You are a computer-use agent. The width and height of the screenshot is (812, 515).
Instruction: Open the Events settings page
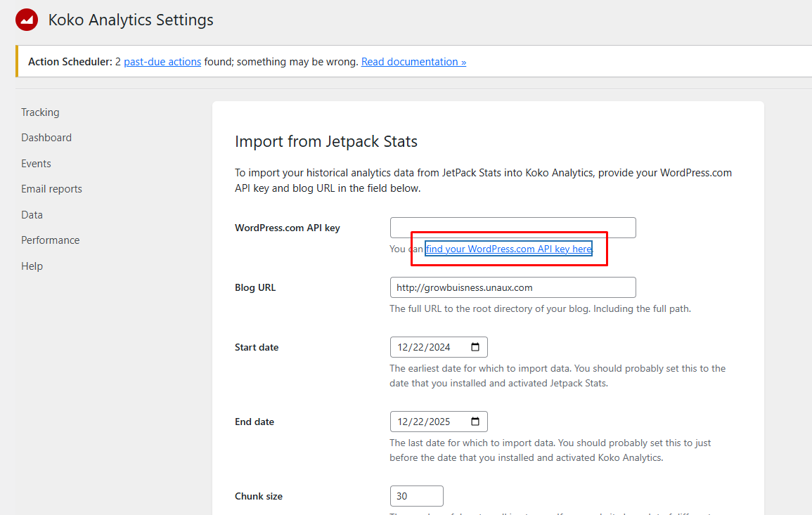36,163
